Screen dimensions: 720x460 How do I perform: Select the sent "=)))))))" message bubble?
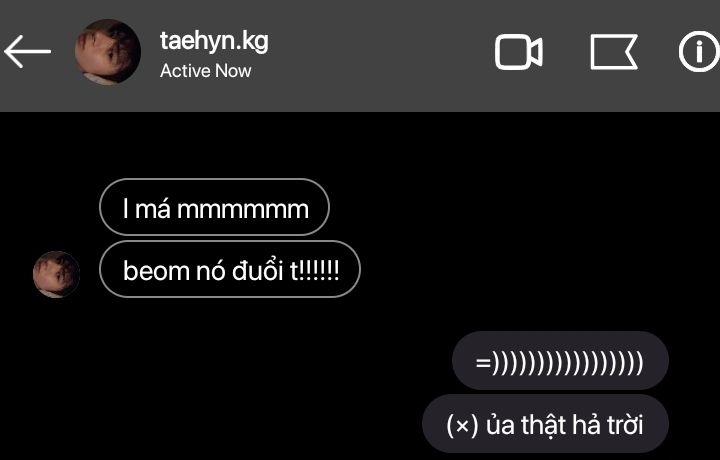pyautogui.click(x=560, y=360)
